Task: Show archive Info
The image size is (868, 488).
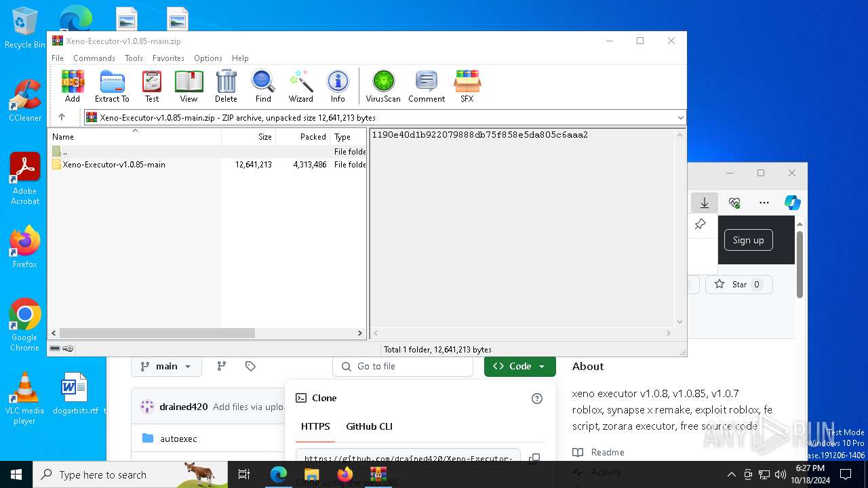Action: 338,86
